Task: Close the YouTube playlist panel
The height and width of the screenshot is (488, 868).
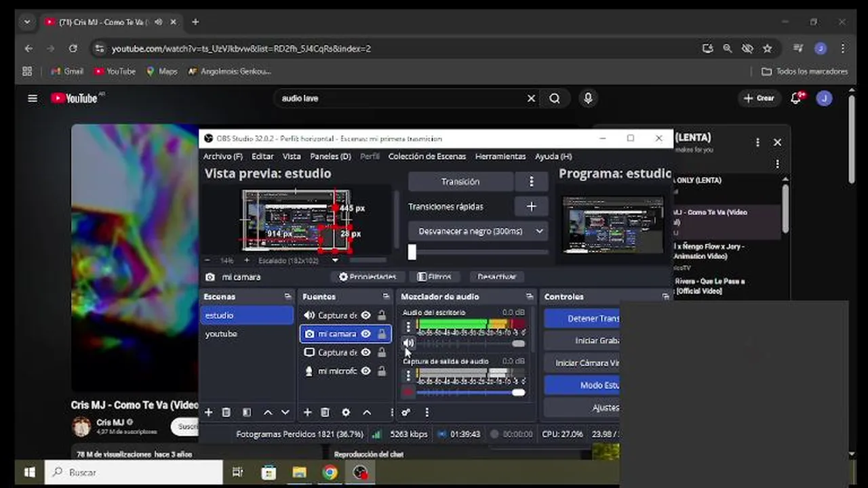Action: click(777, 142)
